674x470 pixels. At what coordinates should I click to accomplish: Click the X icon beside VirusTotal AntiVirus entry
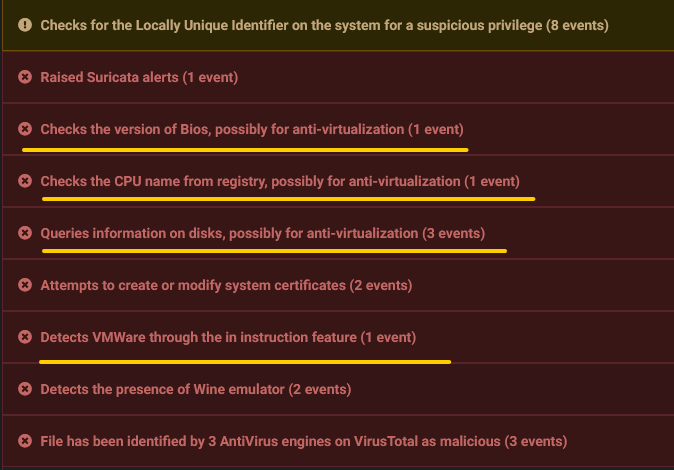[25, 441]
